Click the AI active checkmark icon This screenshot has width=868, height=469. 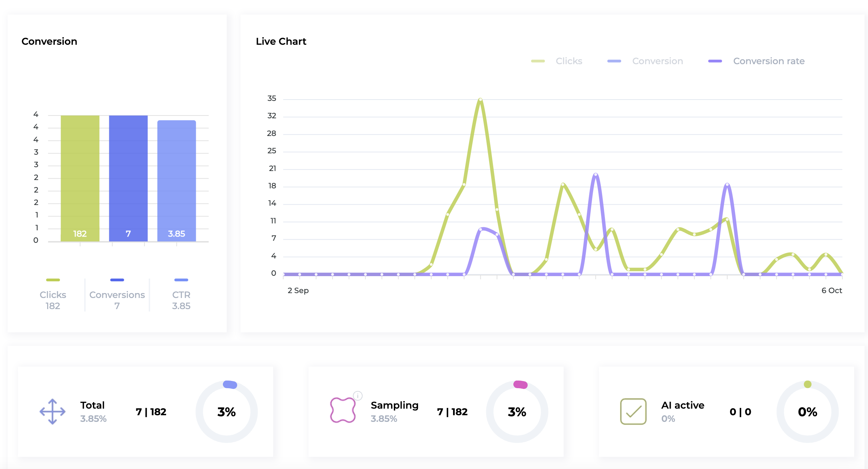(633, 411)
